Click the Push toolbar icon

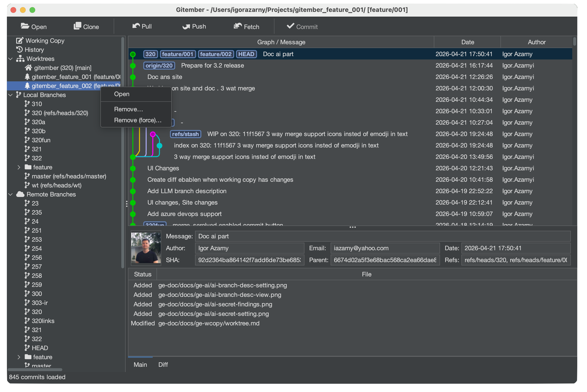(186, 26)
